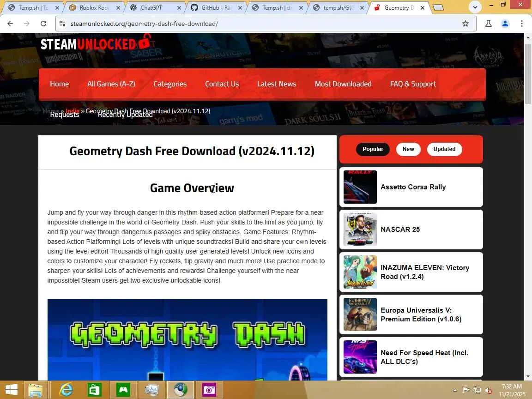Click the Indie breadcrumb link

coord(72,111)
